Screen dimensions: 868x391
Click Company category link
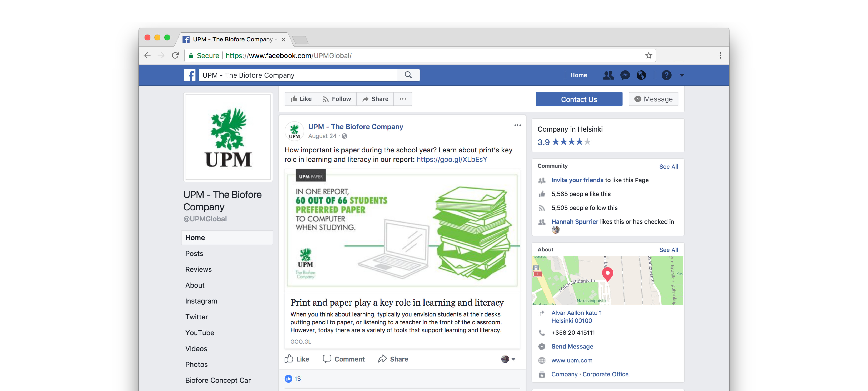pos(564,374)
